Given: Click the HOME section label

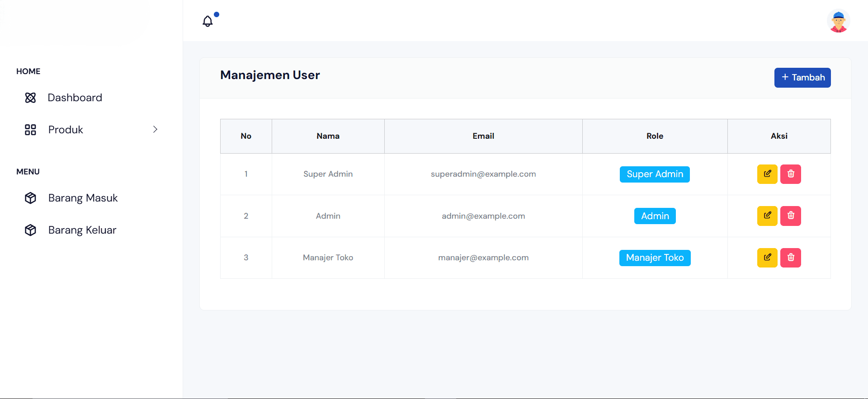Looking at the screenshot, I should click(x=28, y=71).
